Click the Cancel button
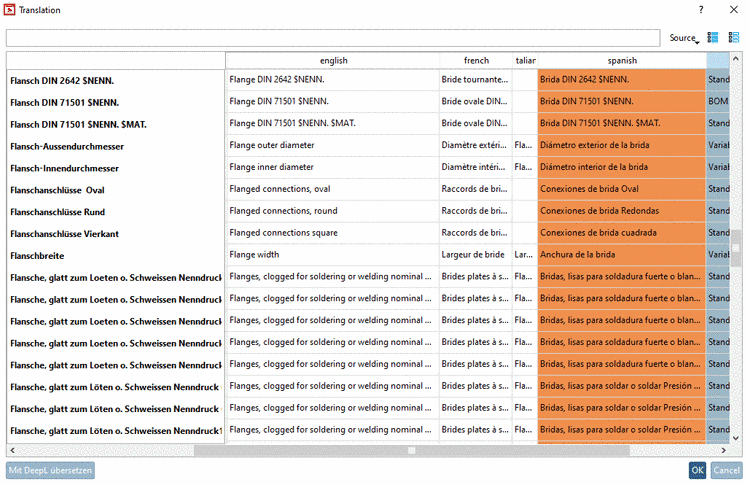750x485 pixels. [726, 470]
